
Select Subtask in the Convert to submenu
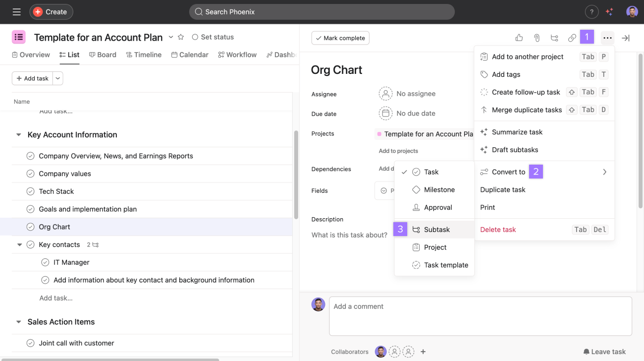coord(436,230)
